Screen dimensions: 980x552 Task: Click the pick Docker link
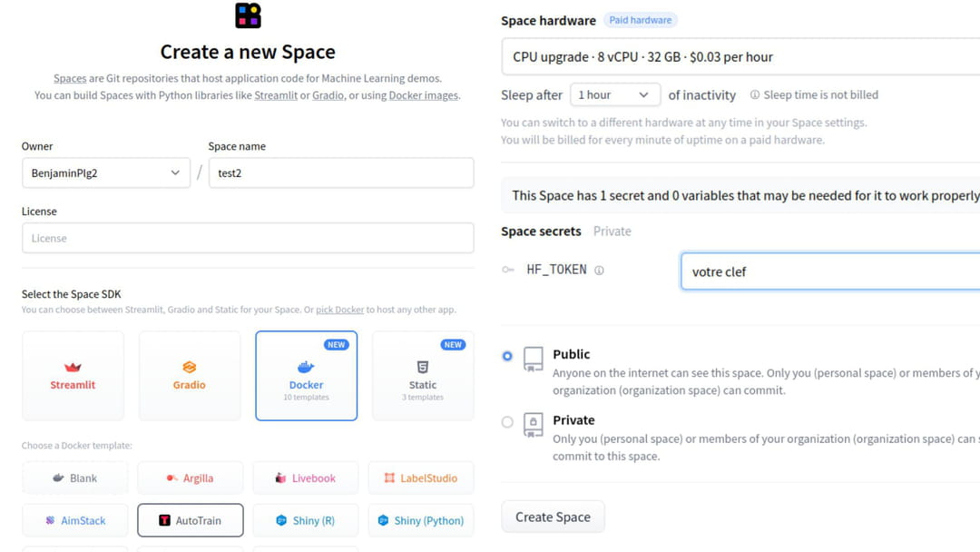coord(340,310)
